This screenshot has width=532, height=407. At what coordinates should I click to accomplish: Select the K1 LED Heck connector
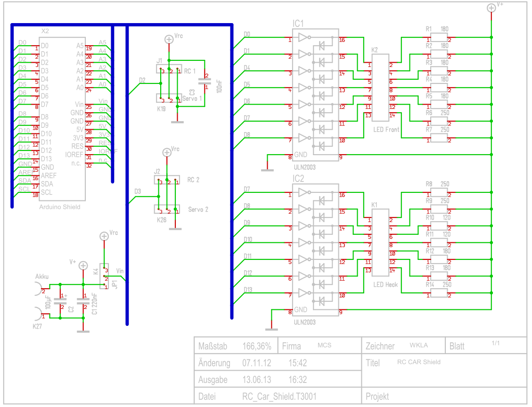pos(379,245)
